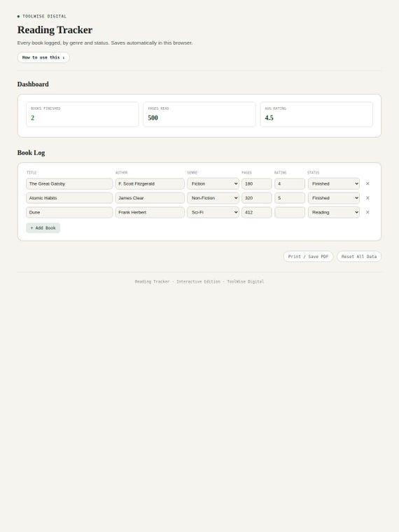Open the Sci-Fi genre dropdown for Dune
Screen dimensions: 399x532
pyautogui.click(x=213, y=212)
